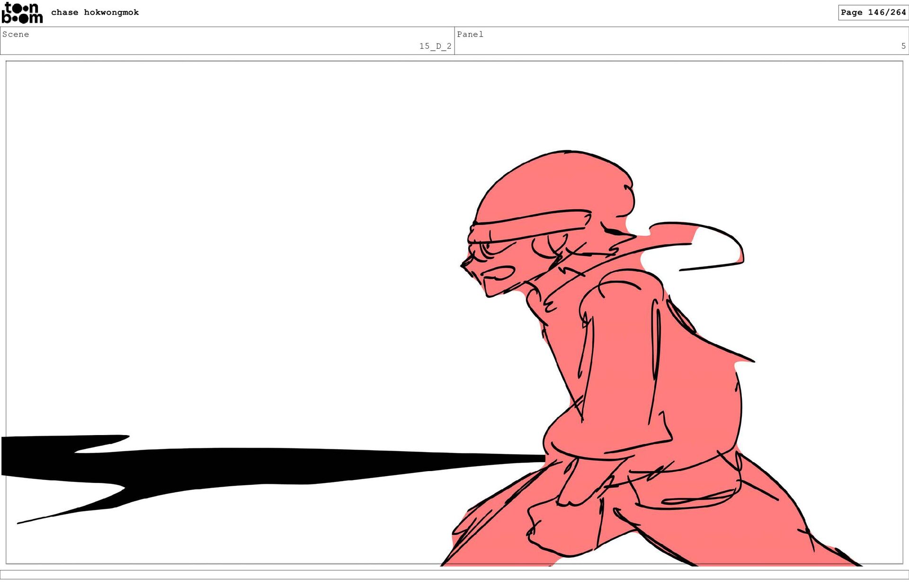
Task: Click the 'chase hokwongmok' project title
Action: tap(95, 12)
